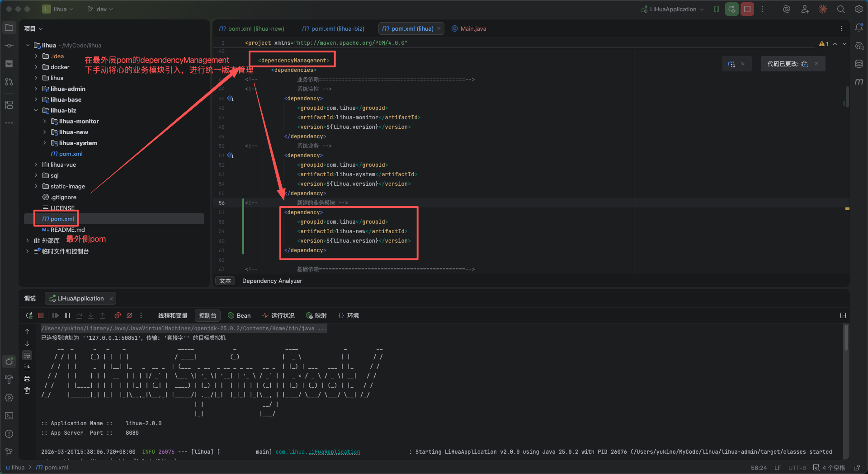The image size is (868, 474).
Task: Click View Breakpoints icon in debug toolbar
Action: point(118,315)
